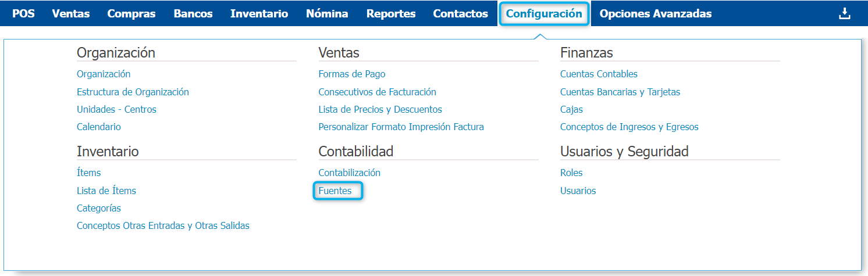The width and height of the screenshot is (868, 276).
Task: Click Cuentas Contables link
Action: (x=599, y=74)
